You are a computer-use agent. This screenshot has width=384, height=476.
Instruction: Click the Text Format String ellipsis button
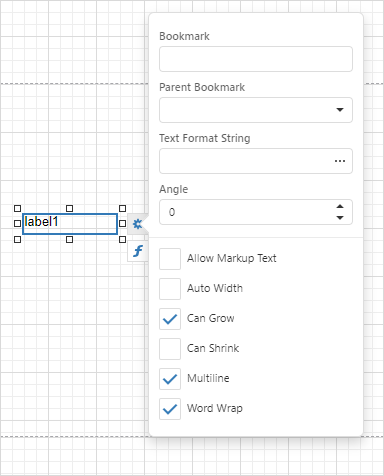click(x=340, y=161)
